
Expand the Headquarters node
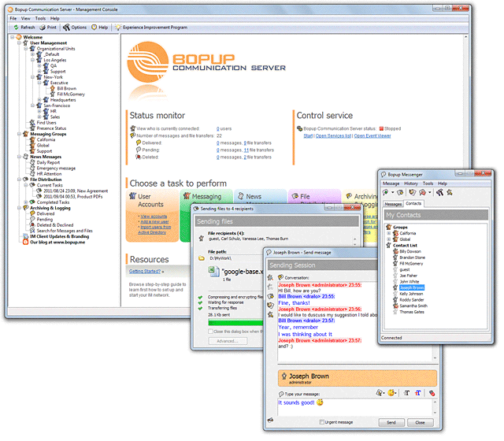click(39, 100)
